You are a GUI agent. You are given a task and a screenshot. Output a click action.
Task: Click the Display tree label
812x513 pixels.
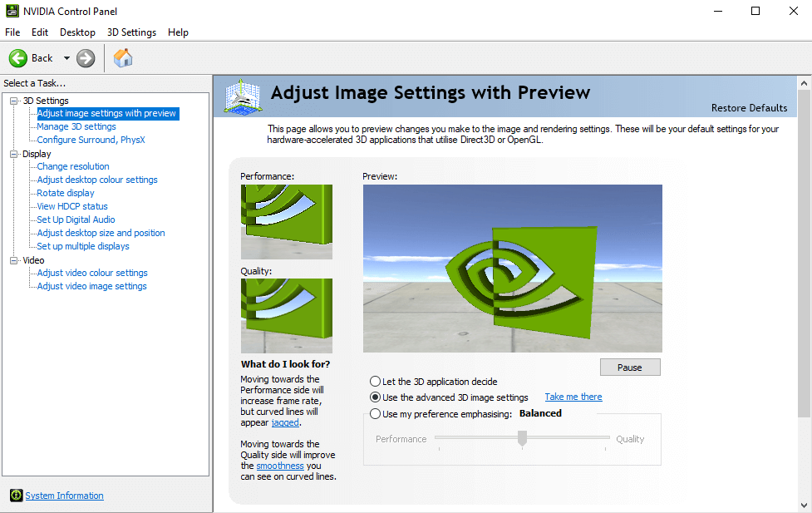point(37,154)
